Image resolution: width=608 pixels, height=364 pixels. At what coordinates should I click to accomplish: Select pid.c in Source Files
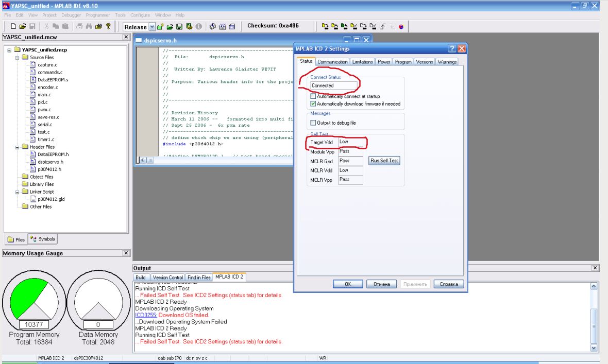click(x=42, y=102)
